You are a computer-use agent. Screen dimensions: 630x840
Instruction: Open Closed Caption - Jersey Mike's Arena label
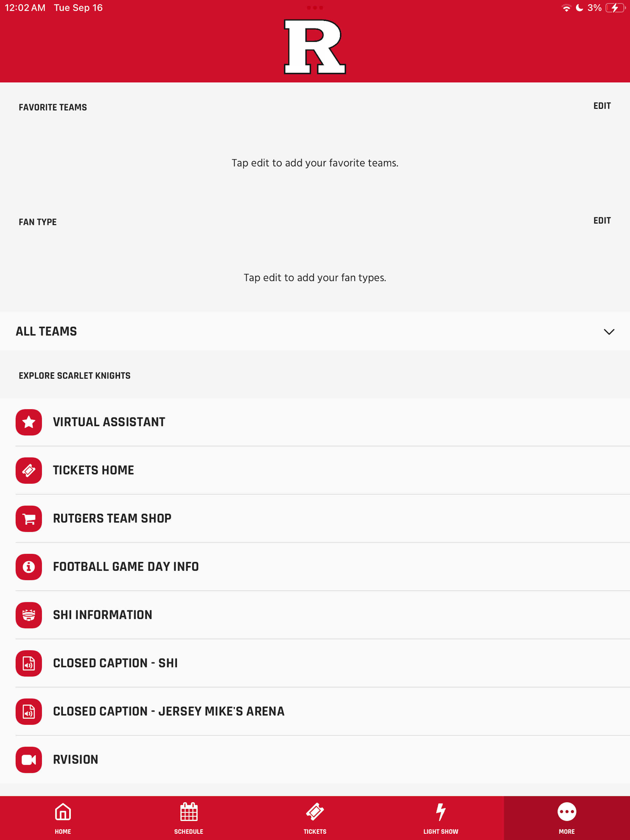coord(169,711)
